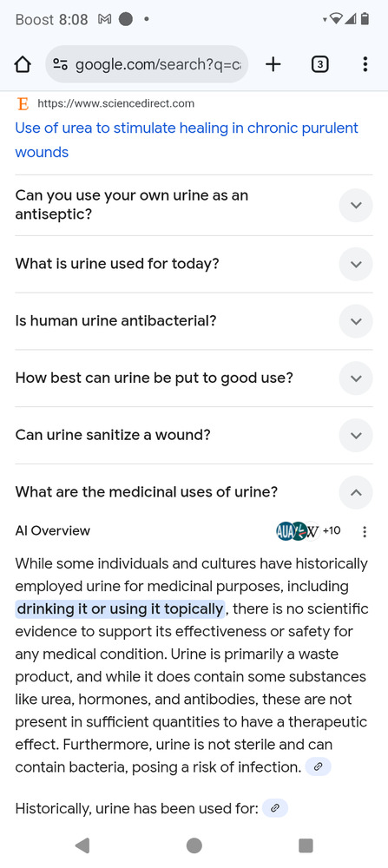Expand 'Can urine sanitize a wound?'
This screenshot has height=868, width=388.
194,435
